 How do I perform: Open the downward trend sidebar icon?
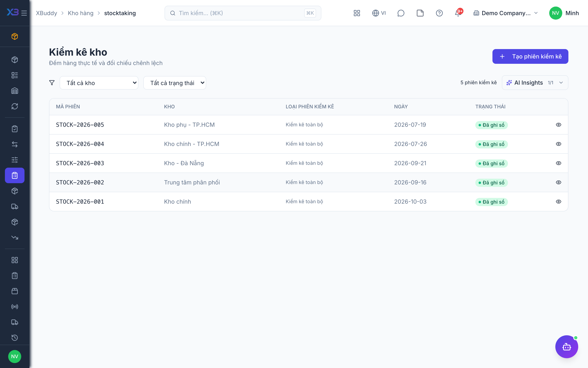[x=14, y=238]
